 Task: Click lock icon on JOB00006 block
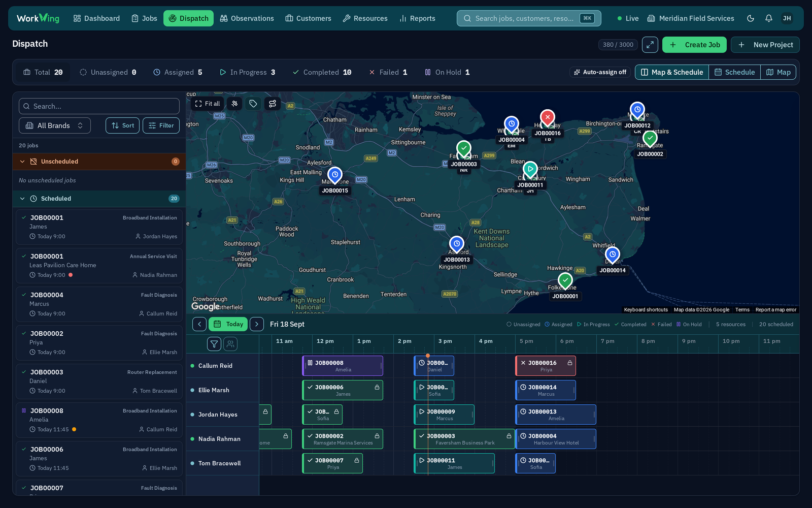[x=377, y=387]
